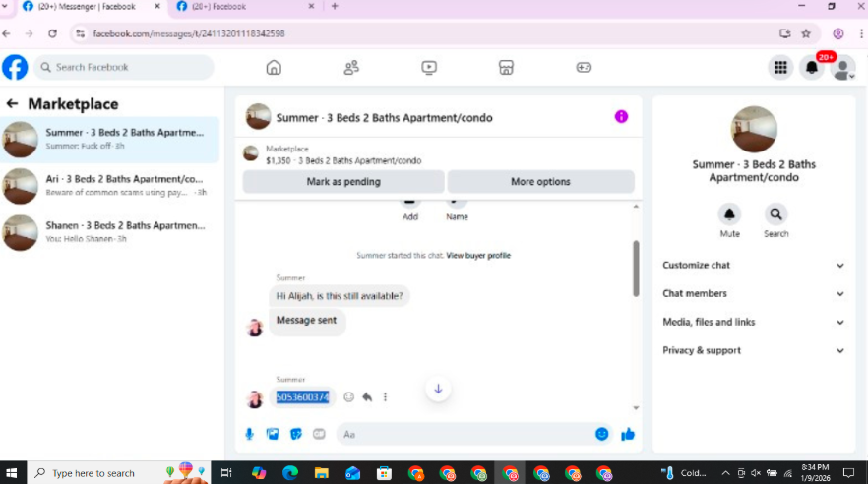The image size is (868, 484).
Task: Open the Marketplace storefront icon
Action: tap(506, 68)
